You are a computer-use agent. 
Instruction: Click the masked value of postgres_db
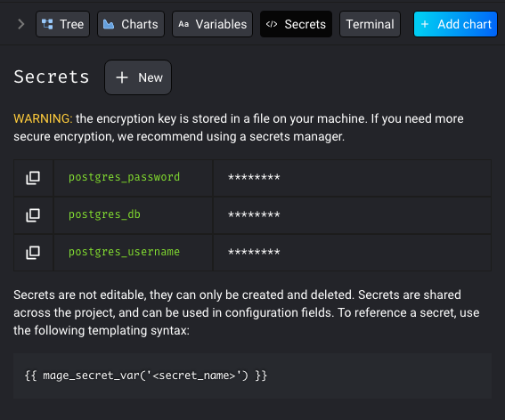tap(254, 214)
